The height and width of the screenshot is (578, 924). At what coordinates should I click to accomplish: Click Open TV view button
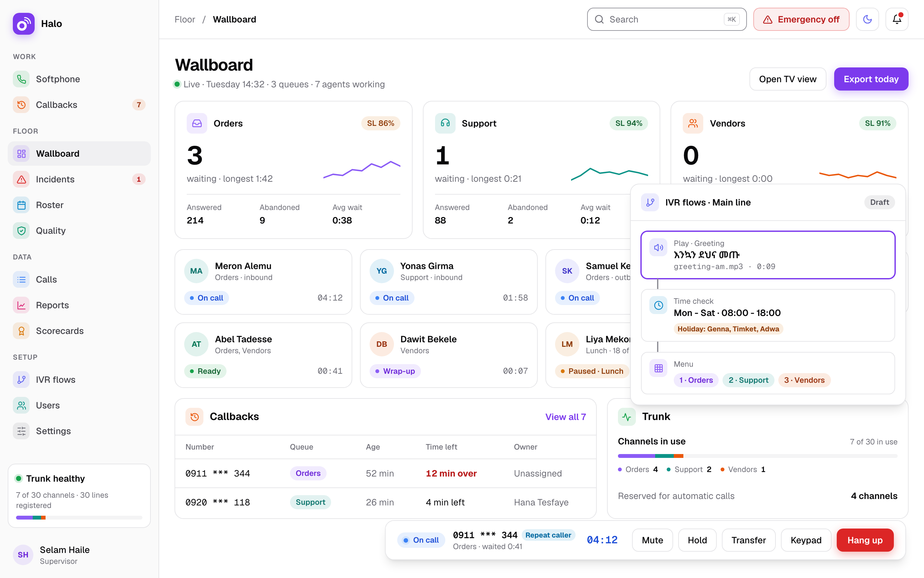787,79
